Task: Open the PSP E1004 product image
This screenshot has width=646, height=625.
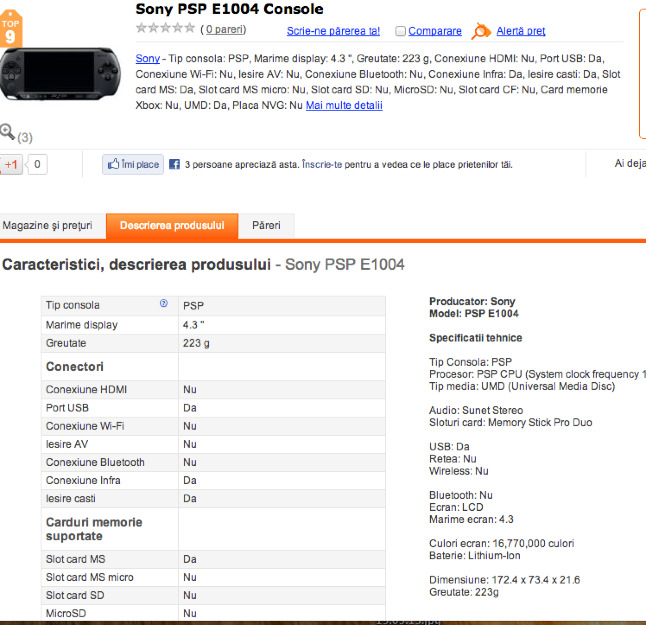Action: click(x=61, y=73)
